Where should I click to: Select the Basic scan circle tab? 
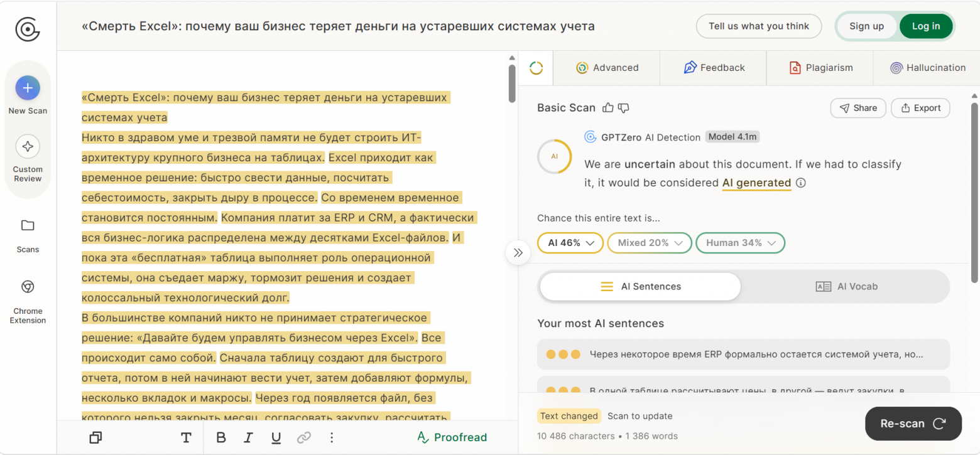(536, 68)
